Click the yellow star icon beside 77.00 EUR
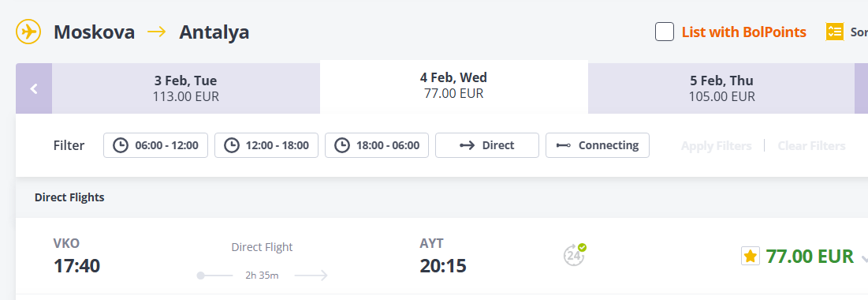 click(x=750, y=257)
